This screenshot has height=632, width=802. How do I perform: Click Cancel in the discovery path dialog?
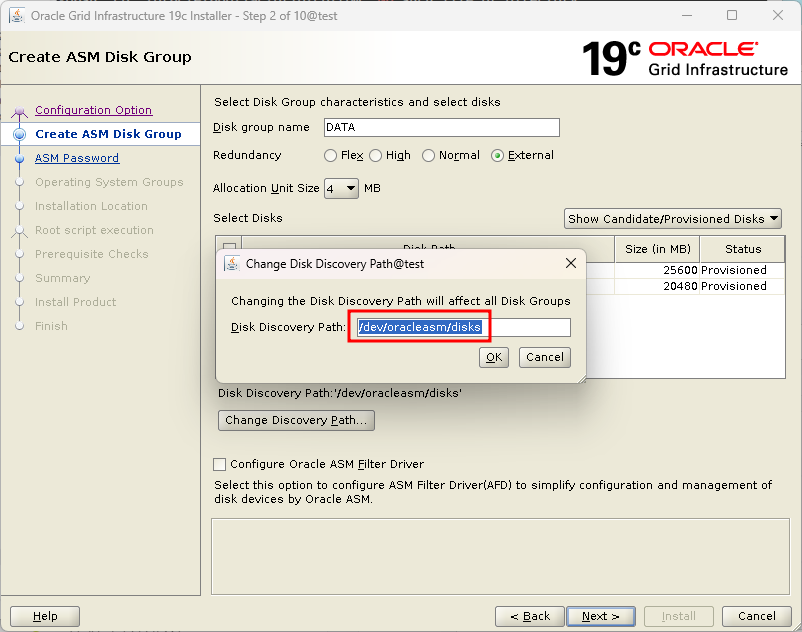(545, 357)
